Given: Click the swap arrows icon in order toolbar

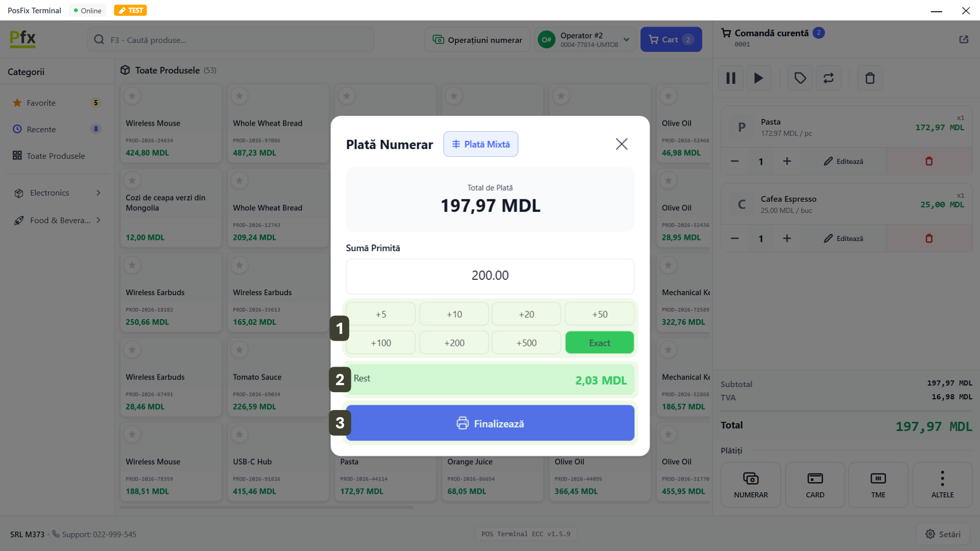Looking at the screenshot, I should (x=828, y=78).
